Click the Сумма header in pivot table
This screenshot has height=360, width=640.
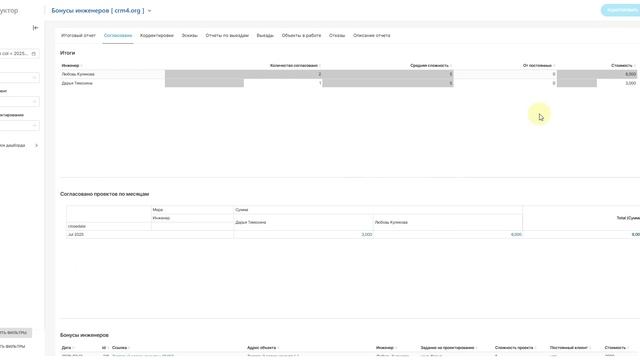[242, 210]
